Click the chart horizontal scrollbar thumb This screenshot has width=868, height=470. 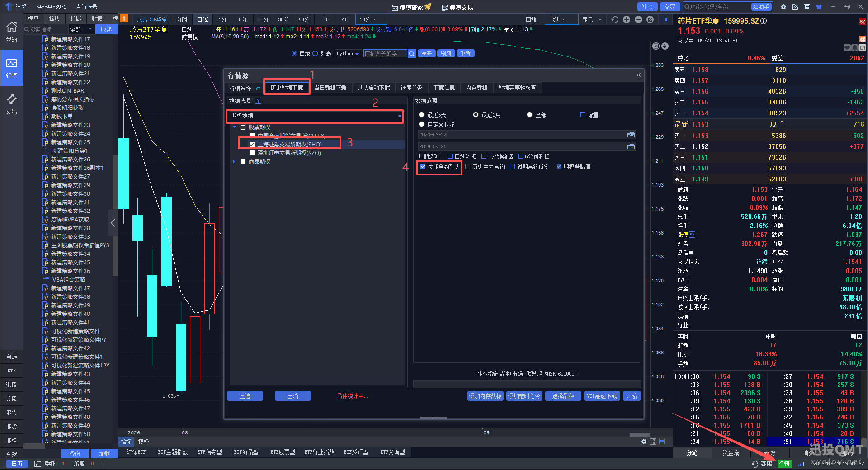640,435
